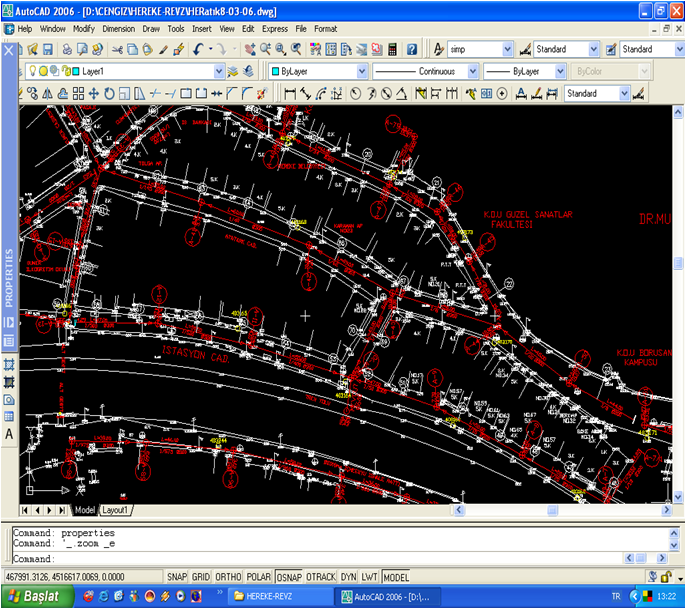The width and height of the screenshot is (686, 609).
Task: Toggle ORTHO mode in status bar
Action: [228, 577]
